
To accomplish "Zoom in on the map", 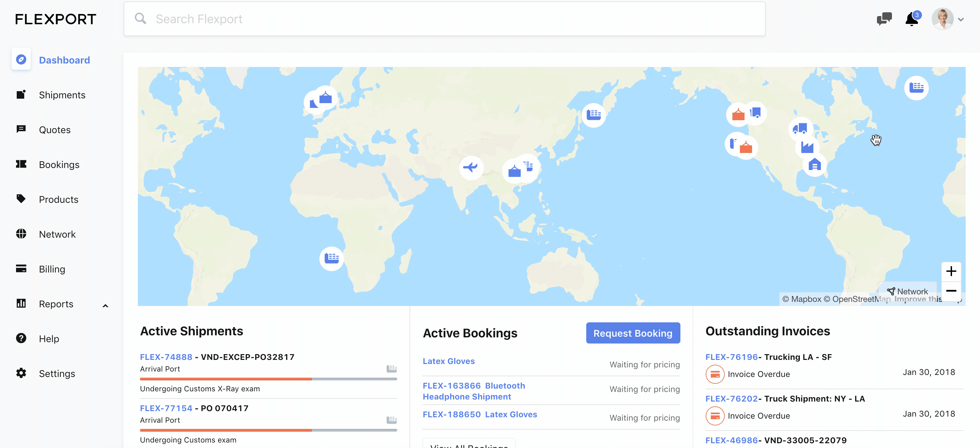I will point(951,271).
